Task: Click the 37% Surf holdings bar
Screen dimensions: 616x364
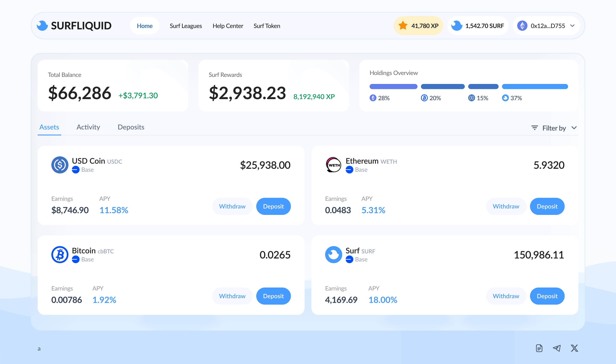Action: coord(535,87)
